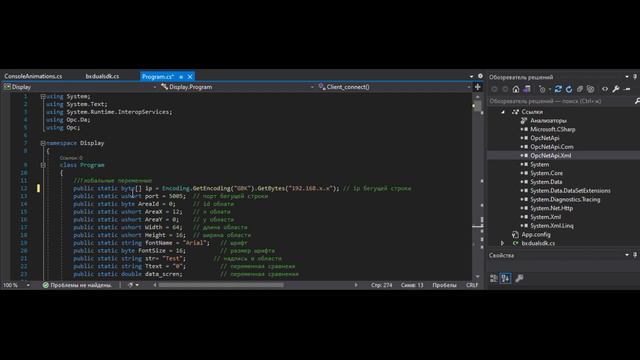
Task: Sort properties by category icon
Action: point(494,278)
